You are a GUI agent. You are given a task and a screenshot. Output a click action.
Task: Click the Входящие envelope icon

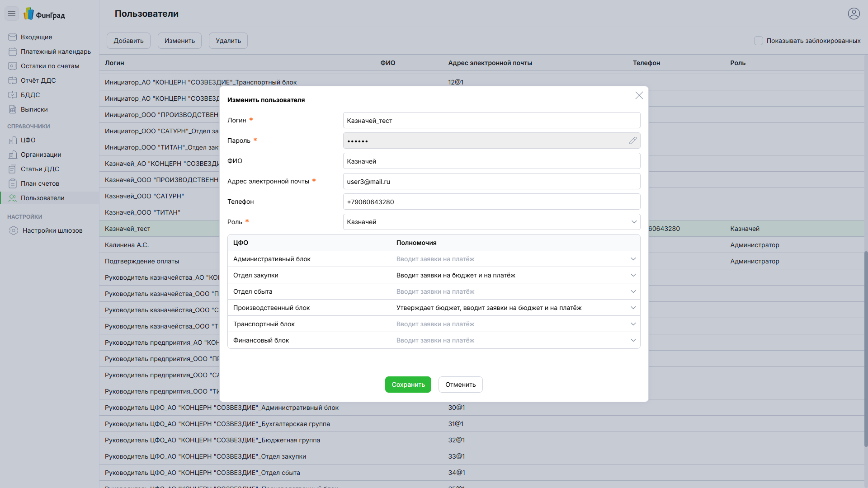tap(13, 37)
